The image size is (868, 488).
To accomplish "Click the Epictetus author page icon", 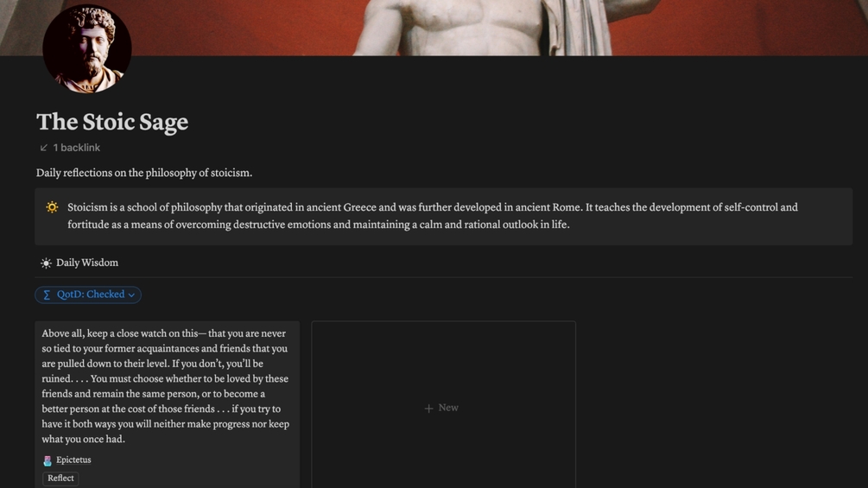I will (x=48, y=460).
